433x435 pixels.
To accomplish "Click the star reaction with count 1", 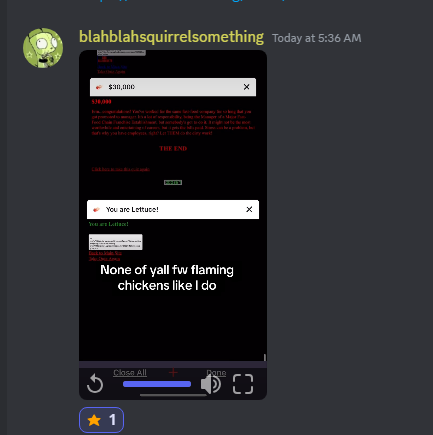I will click(101, 420).
